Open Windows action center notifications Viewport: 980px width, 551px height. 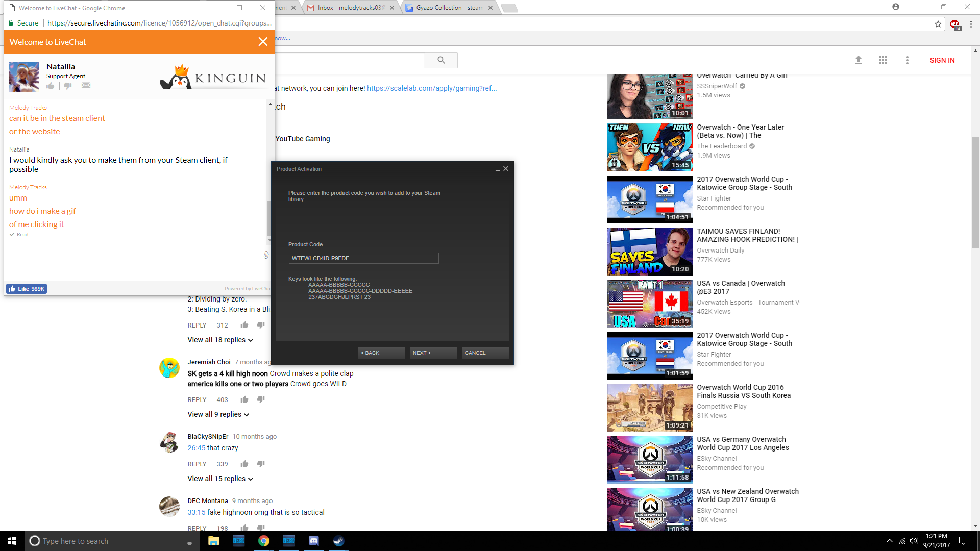point(963,541)
